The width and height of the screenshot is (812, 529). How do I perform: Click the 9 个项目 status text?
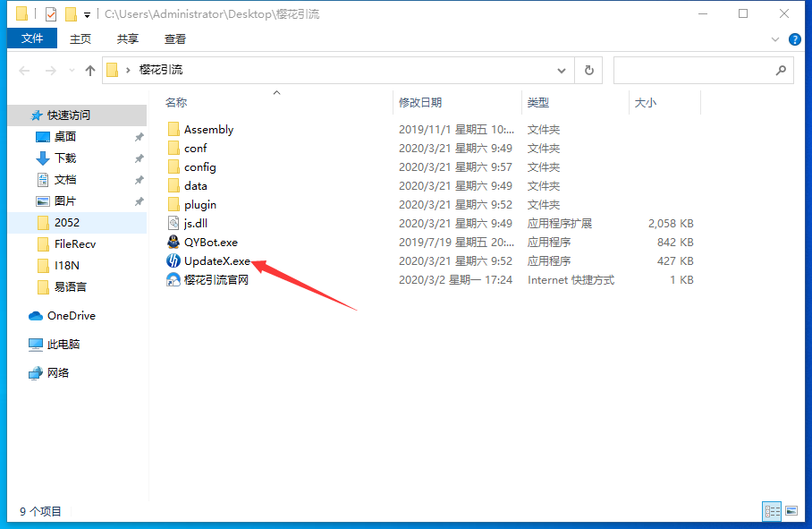(x=40, y=511)
